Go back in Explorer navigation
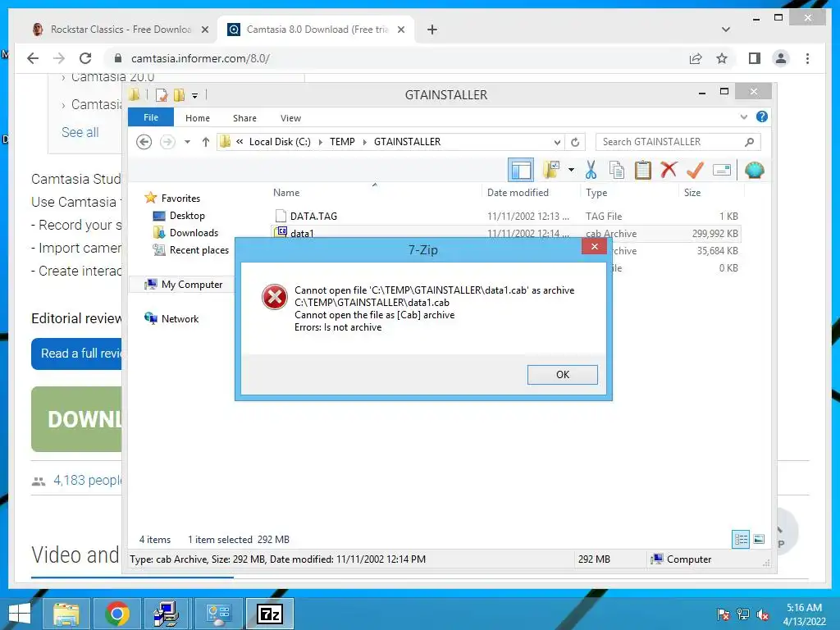 click(144, 142)
